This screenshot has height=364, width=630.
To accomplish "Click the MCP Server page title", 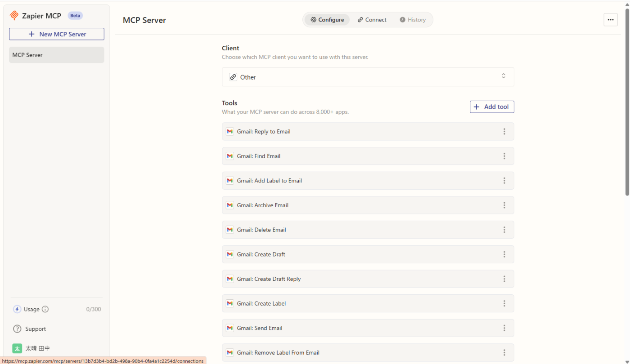I will [144, 20].
